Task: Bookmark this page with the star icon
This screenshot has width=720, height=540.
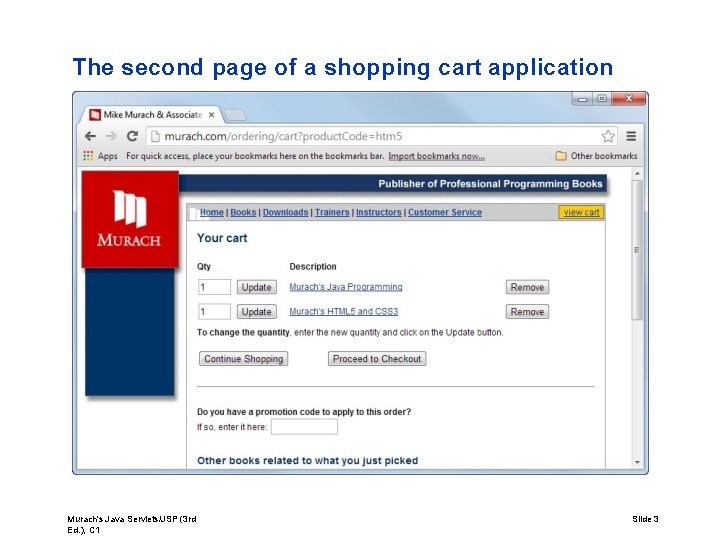Action: click(608, 136)
